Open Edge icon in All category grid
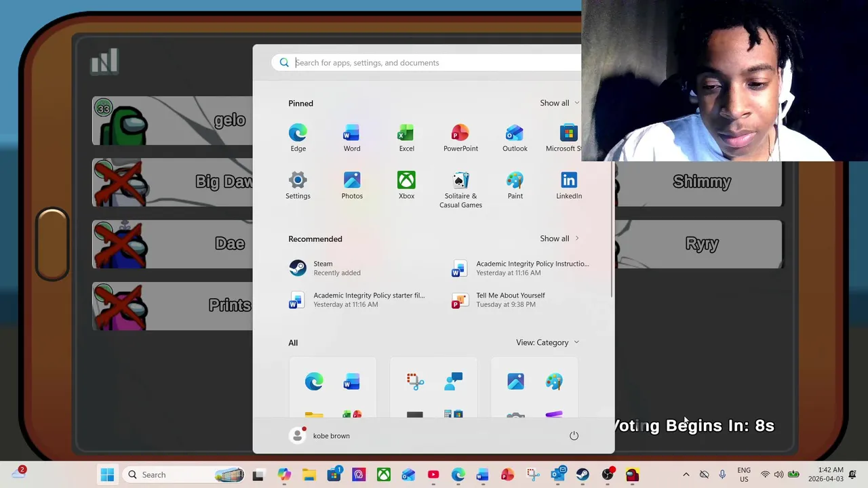The height and width of the screenshot is (488, 868). [314, 382]
